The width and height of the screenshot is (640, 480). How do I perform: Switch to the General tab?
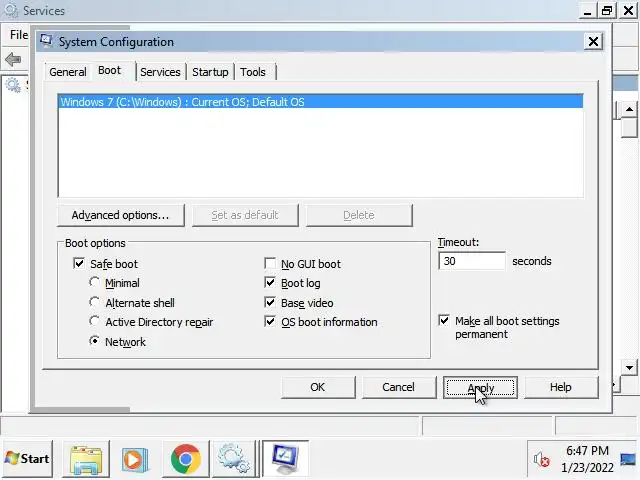click(x=68, y=72)
